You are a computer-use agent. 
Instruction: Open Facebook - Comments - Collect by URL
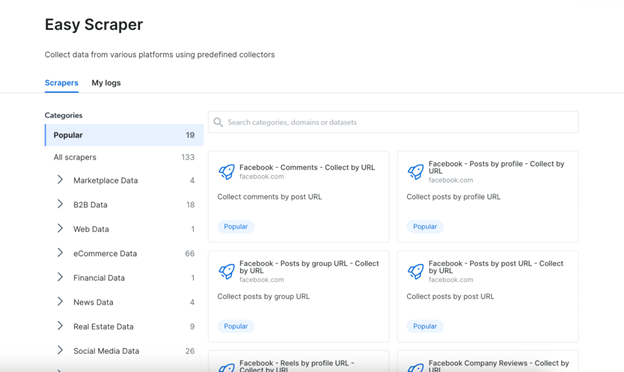point(307,167)
